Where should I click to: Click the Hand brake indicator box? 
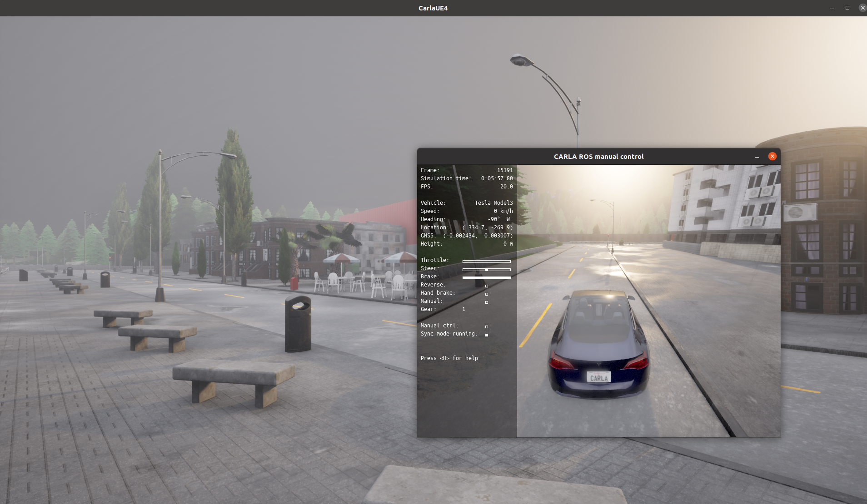point(487,294)
